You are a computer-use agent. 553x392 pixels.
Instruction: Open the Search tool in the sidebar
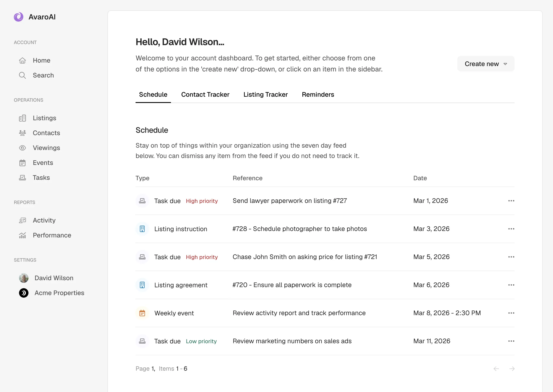click(x=43, y=75)
